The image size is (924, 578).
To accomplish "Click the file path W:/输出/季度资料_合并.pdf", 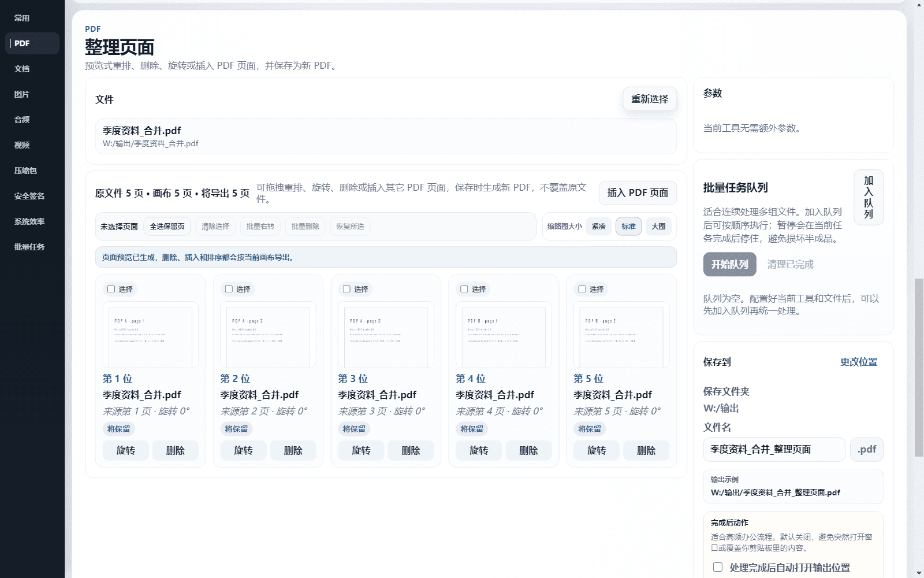I will 150,143.
